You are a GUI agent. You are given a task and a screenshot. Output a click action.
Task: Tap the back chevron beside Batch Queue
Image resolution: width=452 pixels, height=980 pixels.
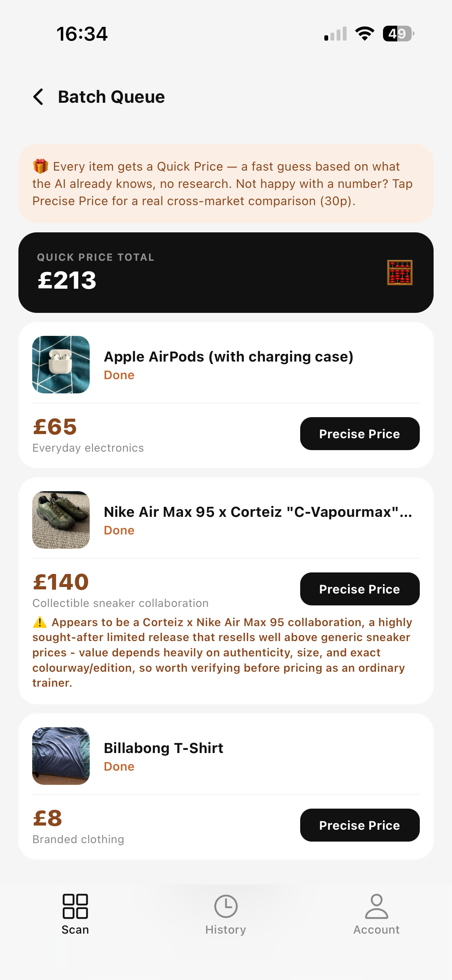pyautogui.click(x=38, y=97)
